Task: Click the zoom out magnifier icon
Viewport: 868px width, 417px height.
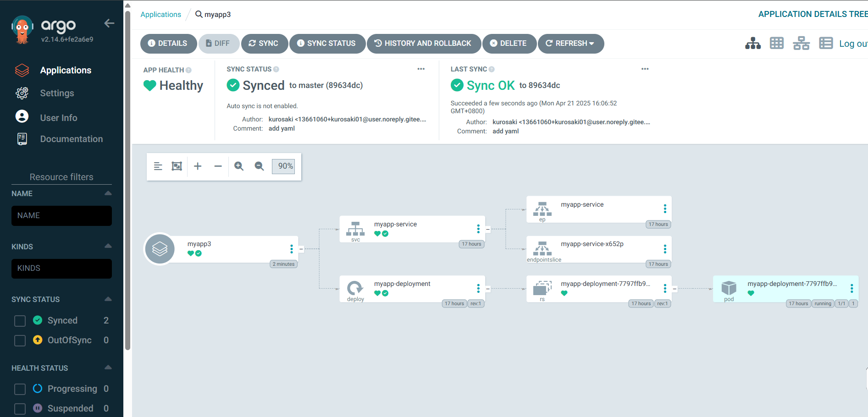Action: pyautogui.click(x=259, y=166)
